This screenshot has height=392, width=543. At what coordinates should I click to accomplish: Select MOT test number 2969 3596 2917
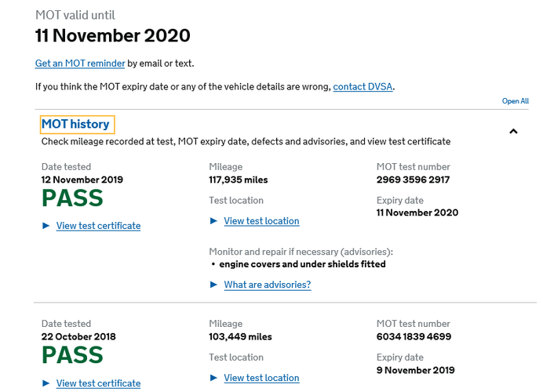click(x=414, y=180)
